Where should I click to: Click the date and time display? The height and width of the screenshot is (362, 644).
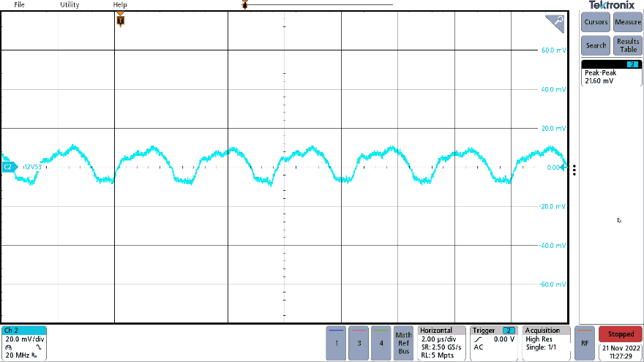click(621, 352)
